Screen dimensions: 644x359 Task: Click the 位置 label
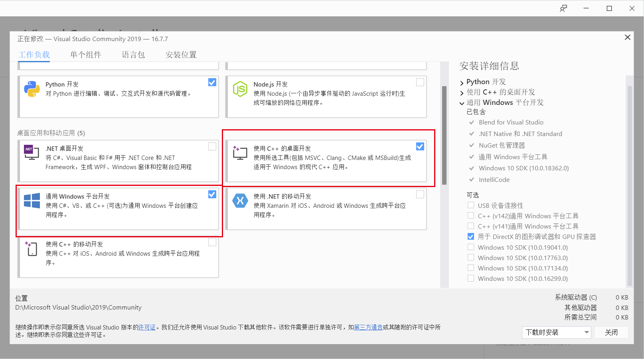22,298
